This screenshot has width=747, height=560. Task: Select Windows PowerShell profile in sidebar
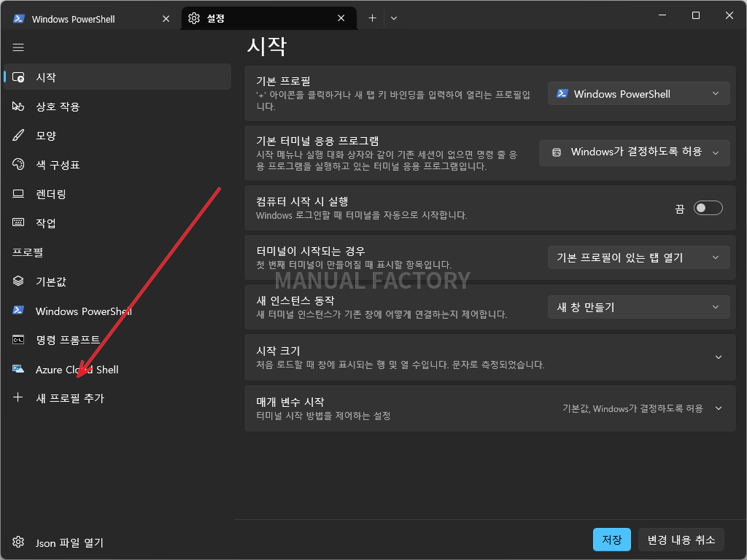pyautogui.click(x=117, y=311)
